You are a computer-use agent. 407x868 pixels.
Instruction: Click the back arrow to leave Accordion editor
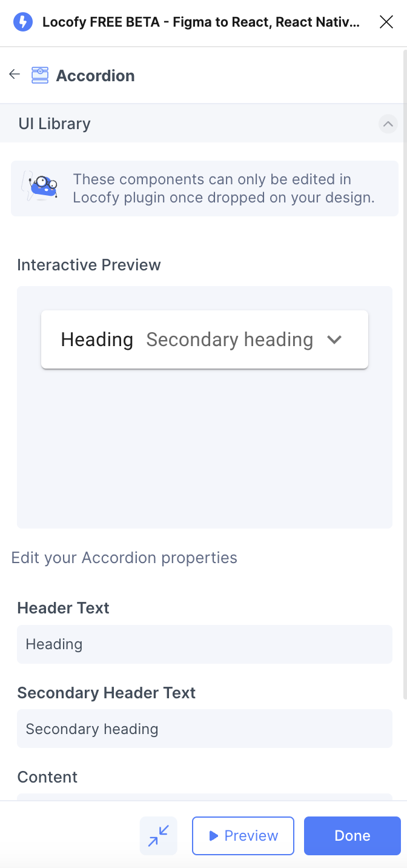point(14,74)
